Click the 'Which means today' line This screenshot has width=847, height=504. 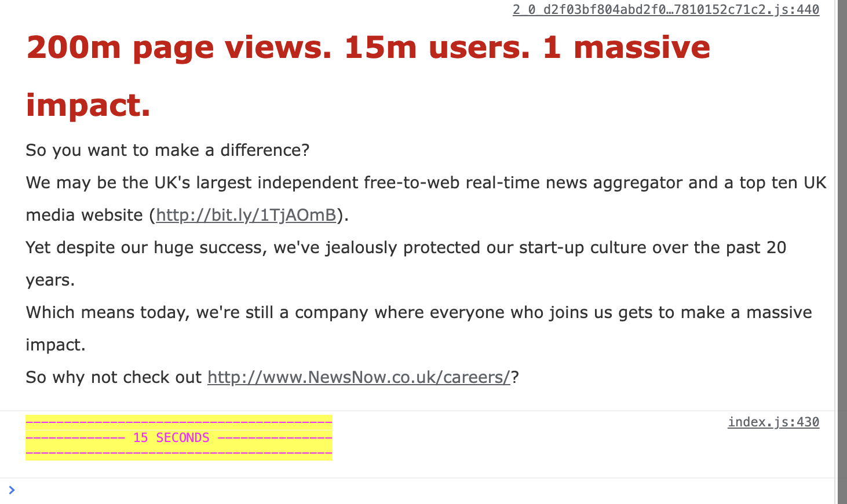point(418,312)
